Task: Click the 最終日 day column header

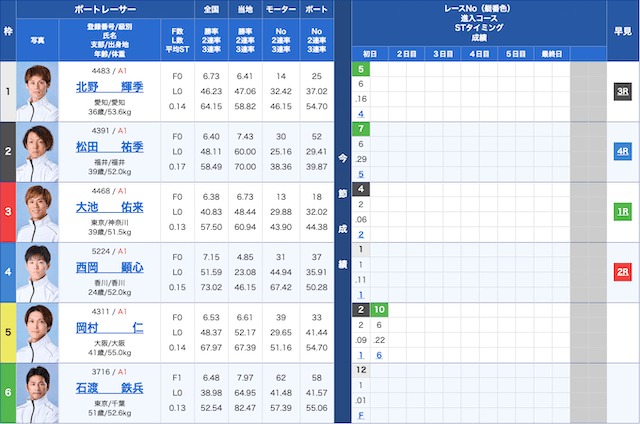Action: [551, 53]
